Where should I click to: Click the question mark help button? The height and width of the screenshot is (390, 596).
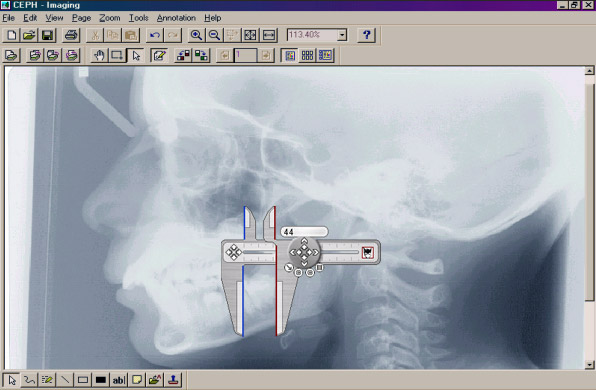pos(366,35)
